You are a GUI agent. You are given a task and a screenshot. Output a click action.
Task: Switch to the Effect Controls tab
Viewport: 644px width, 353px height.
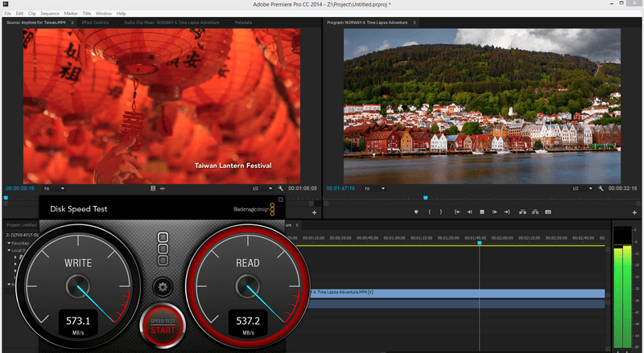tap(95, 23)
